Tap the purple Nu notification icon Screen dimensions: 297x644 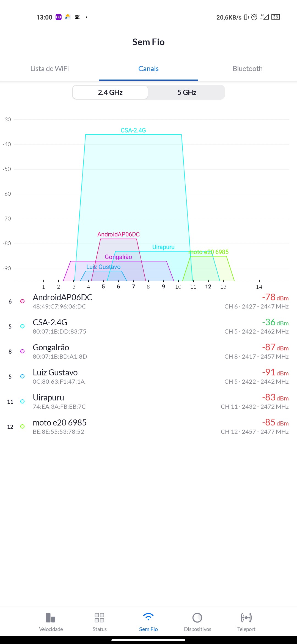click(59, 17)
